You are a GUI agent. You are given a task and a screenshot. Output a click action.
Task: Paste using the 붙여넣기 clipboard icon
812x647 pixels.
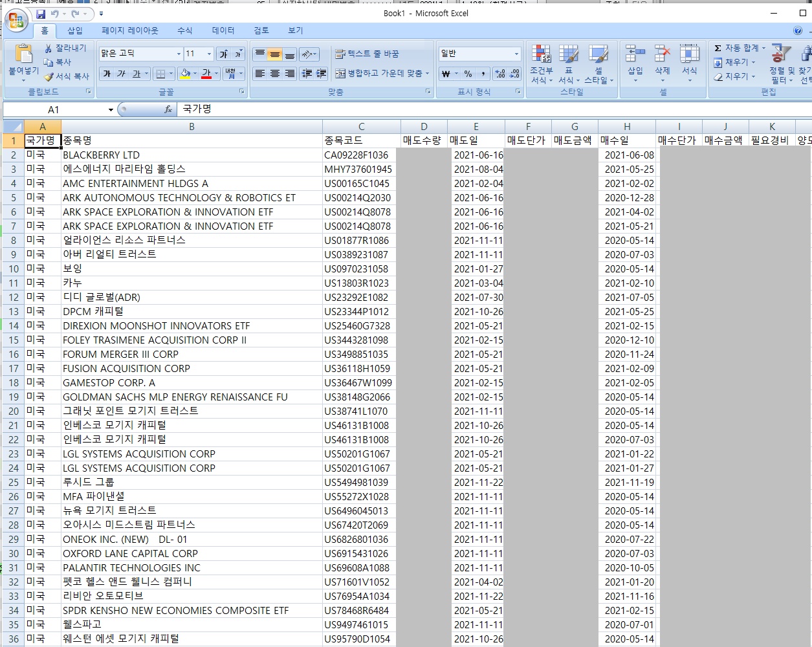23,54
